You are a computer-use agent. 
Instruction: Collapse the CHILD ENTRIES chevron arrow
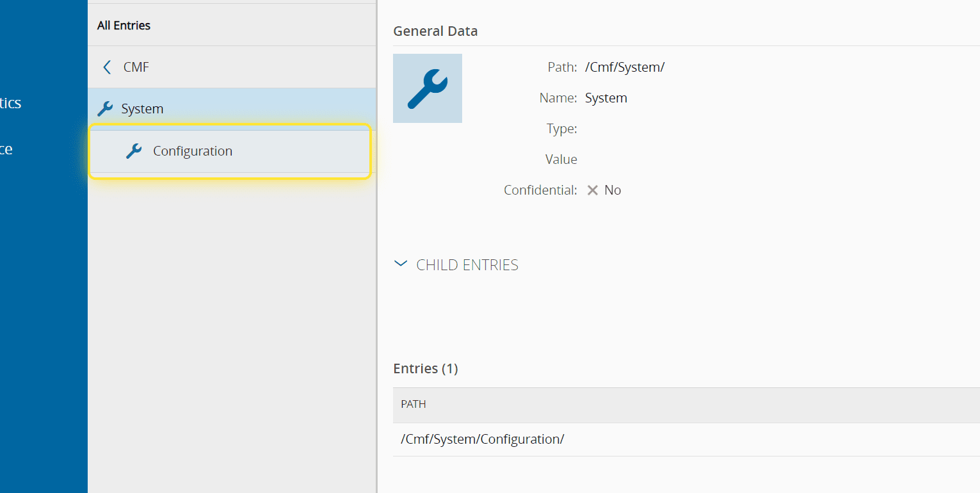pyautogui.click(x=401, y=264)
